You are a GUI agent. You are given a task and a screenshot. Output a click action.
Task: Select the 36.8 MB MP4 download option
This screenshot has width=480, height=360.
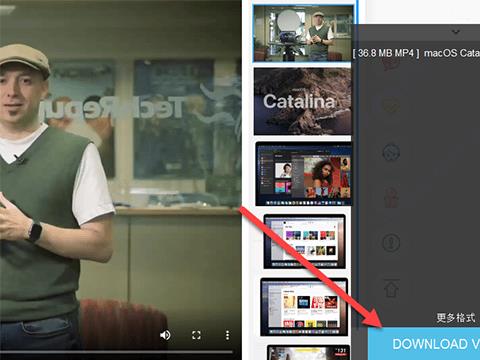point(416,53)
